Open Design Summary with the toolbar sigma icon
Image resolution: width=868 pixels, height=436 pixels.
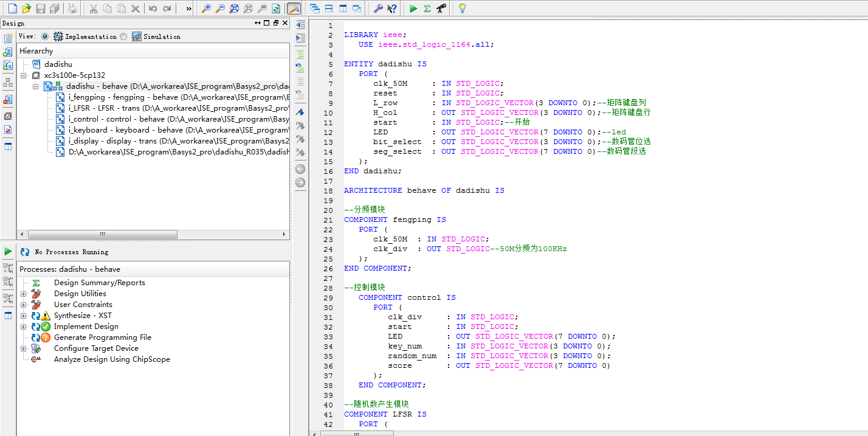[427, 9]
